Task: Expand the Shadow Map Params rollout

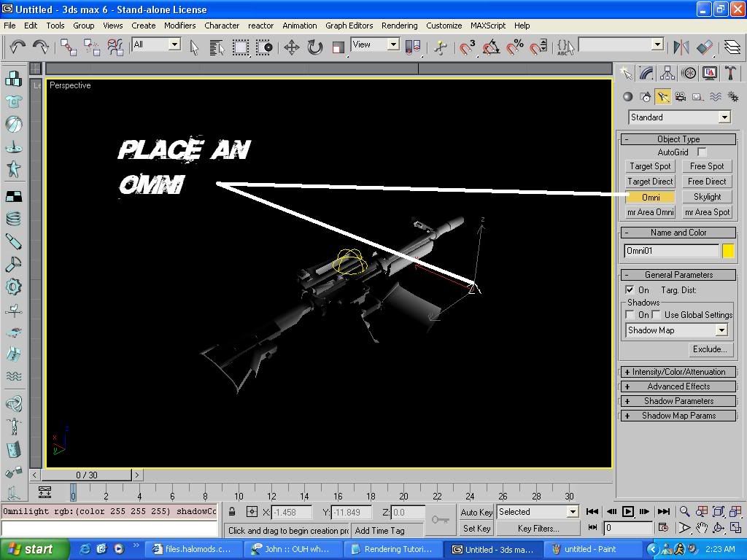Action: [x=678, y=416]
